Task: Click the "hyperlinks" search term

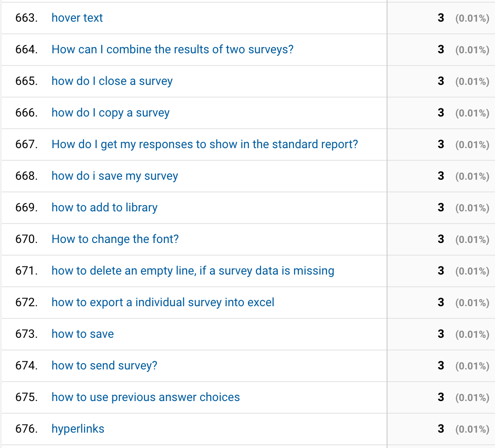Action: (x=78, y=429)
